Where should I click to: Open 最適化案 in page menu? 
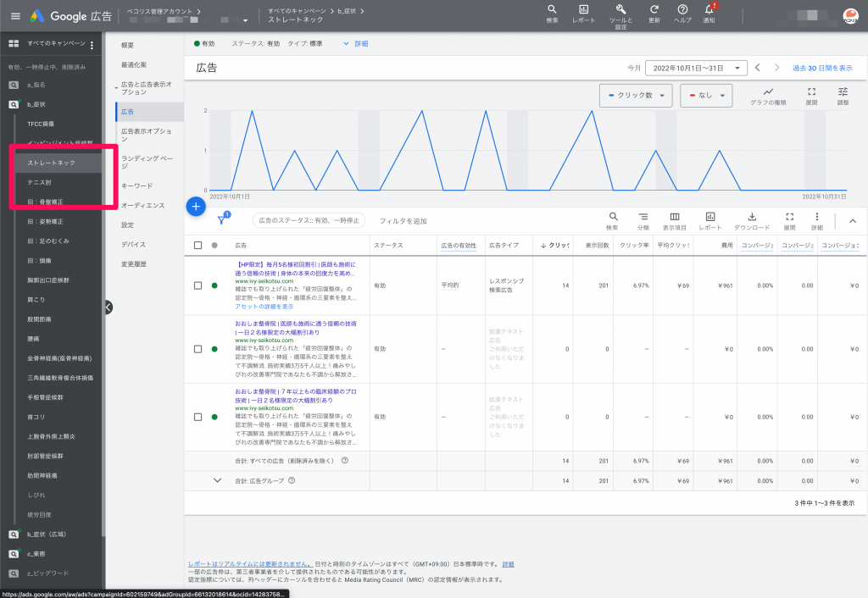[134, 64]
